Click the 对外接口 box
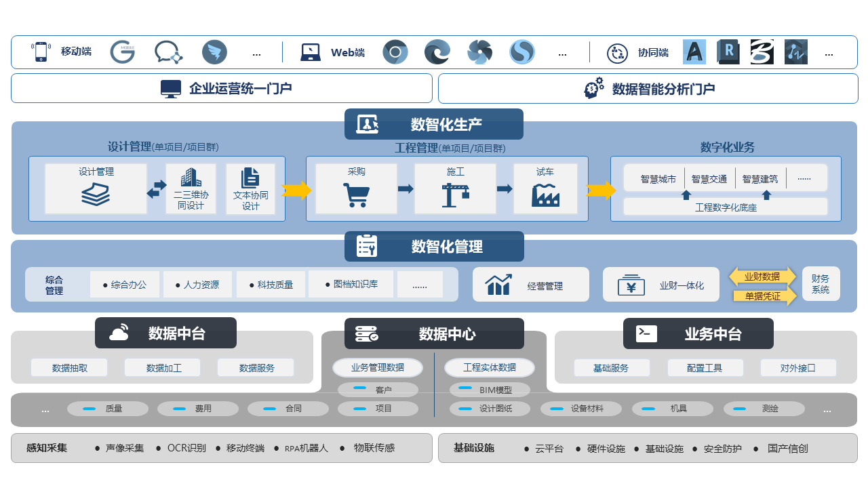Image resolution: width=868 pixels, height=488 pixels. click(x=797, y=368)
